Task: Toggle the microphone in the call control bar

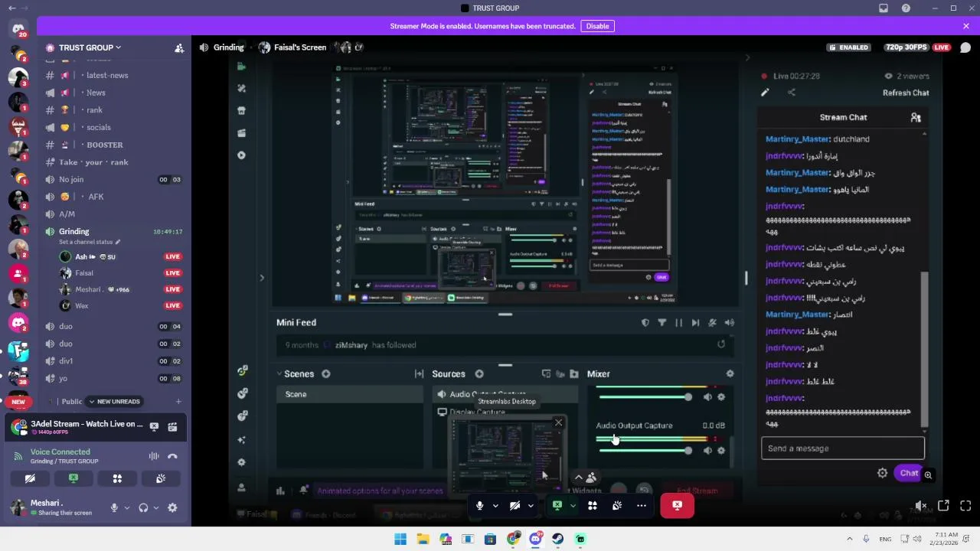Action: [480, 505]
